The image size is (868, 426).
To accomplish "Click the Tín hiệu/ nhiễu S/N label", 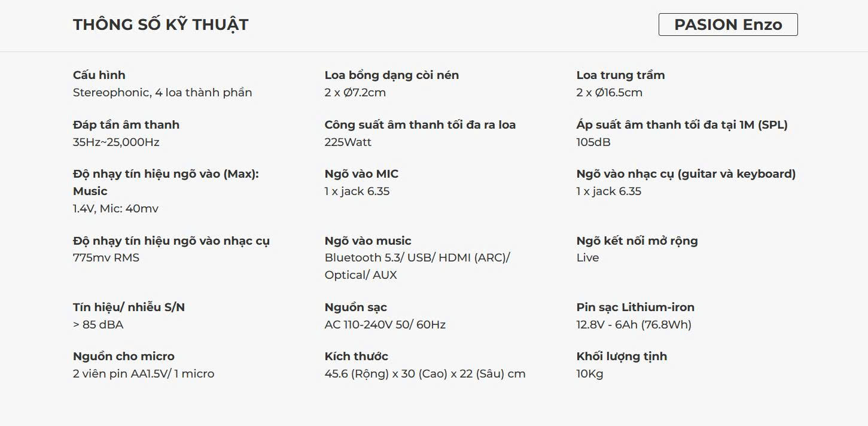I will 129,307.
